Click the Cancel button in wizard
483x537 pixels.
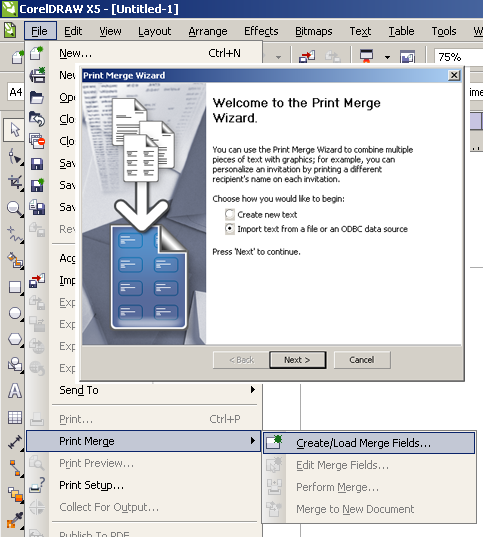point(362,360)
